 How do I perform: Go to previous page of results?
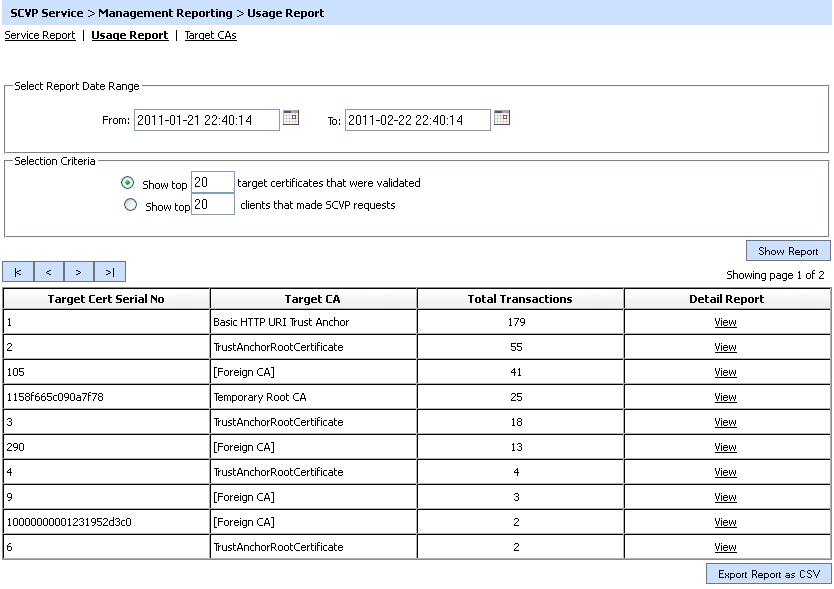48,272
